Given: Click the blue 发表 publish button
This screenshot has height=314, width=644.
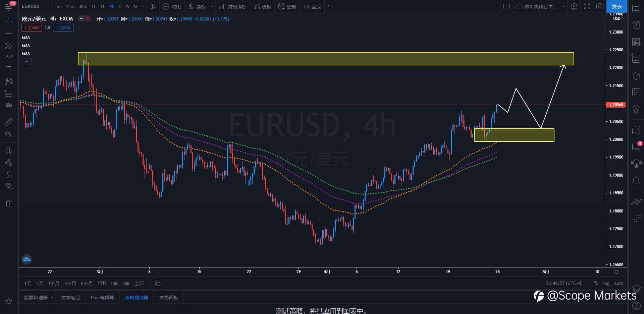Looking at the screenshot, I should click(616, 6).
